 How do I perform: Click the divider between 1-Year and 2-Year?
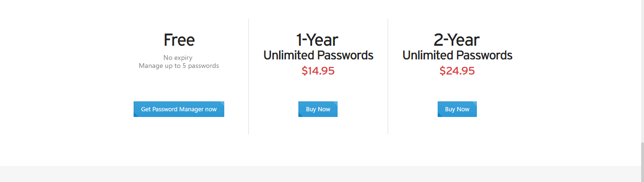[x=388, y=76]
